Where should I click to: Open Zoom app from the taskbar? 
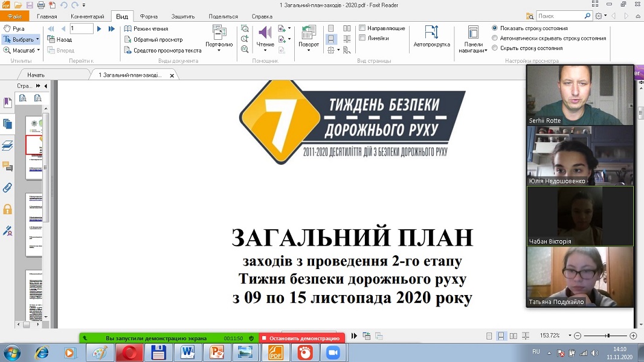click(333, 352)
